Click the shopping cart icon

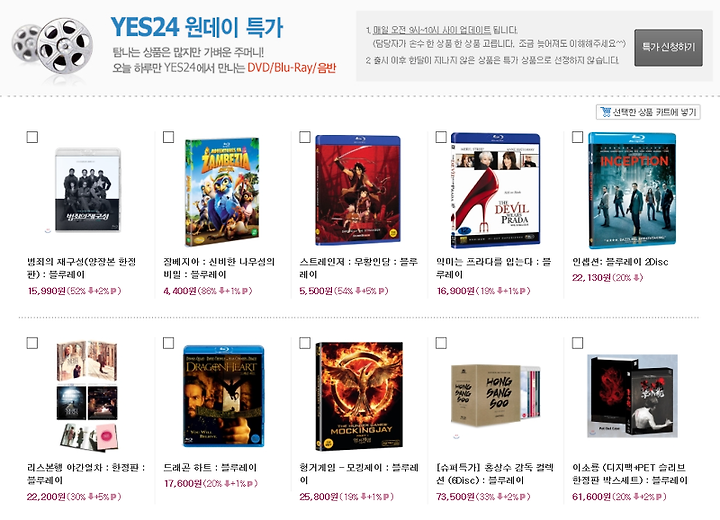click(606, 112)
